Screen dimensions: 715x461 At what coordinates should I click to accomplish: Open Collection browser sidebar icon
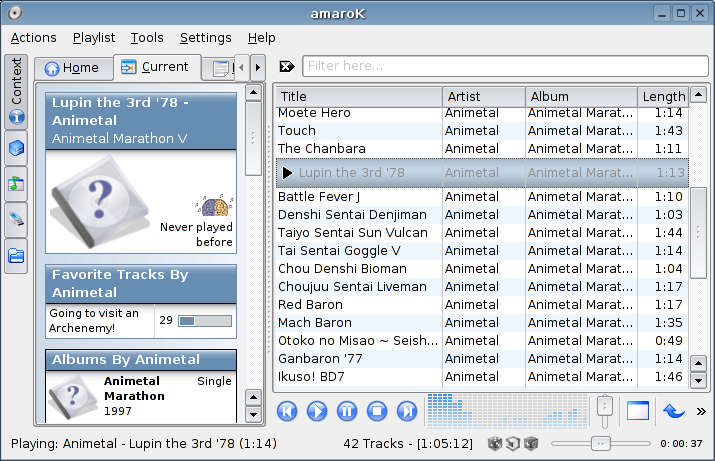16,148
